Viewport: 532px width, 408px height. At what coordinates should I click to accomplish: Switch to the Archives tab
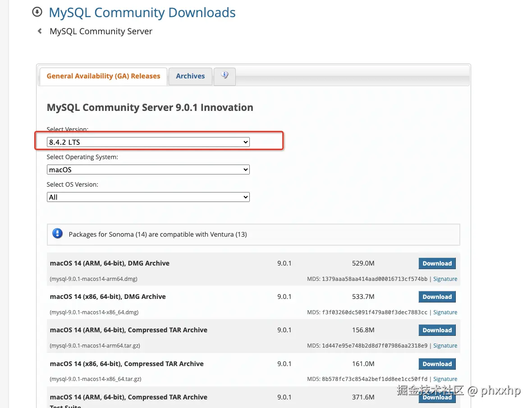190,76
